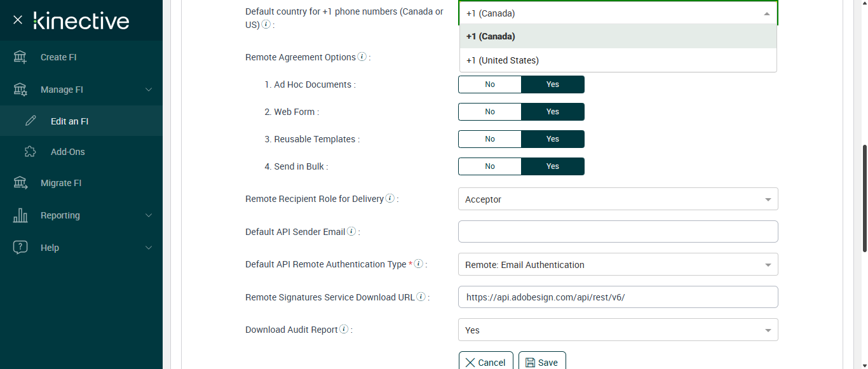Viewport: 868px width, 369px height.
Task: Click the Edit an FI pencil icon
Action: click(x=31, y=121)
